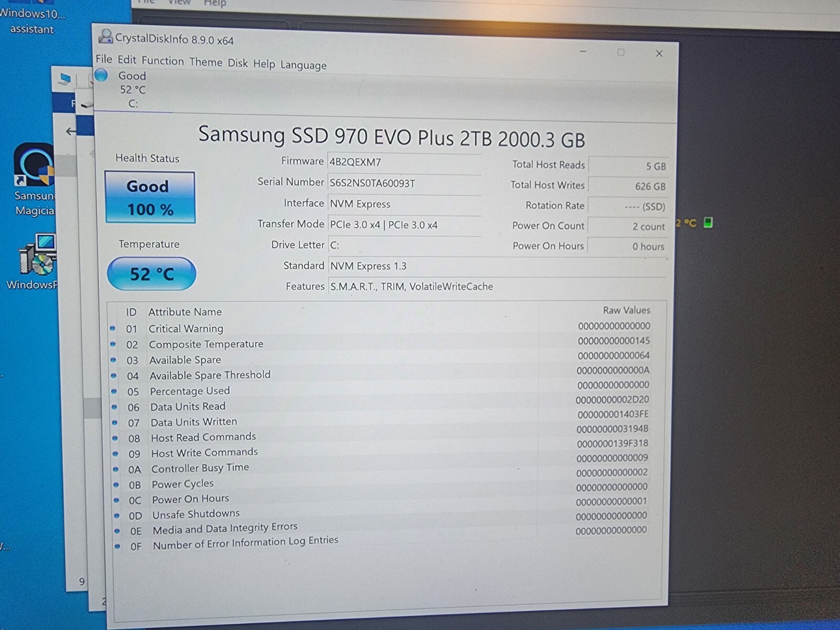
Task: Click the 52 °C temperature button
Action: [152, 274]
